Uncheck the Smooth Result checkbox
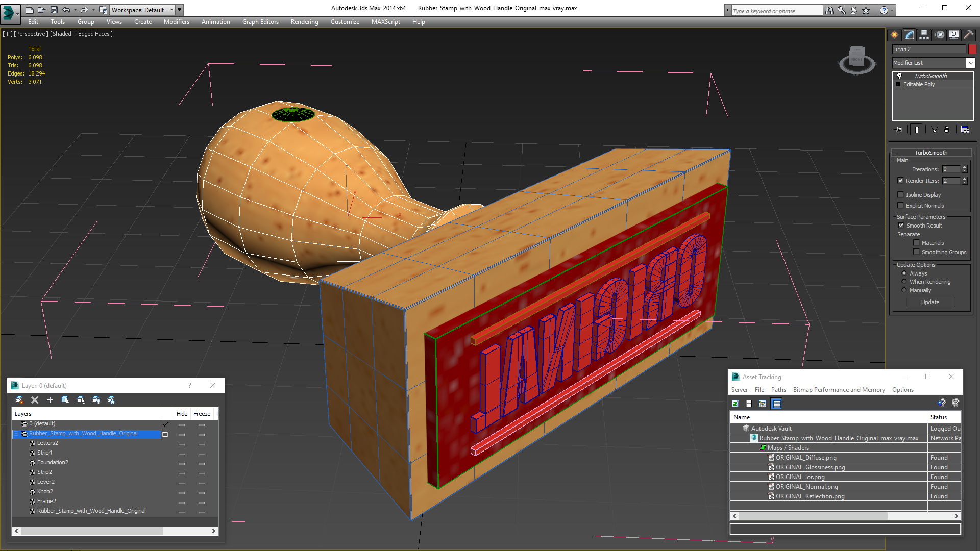 coord(901,226)
